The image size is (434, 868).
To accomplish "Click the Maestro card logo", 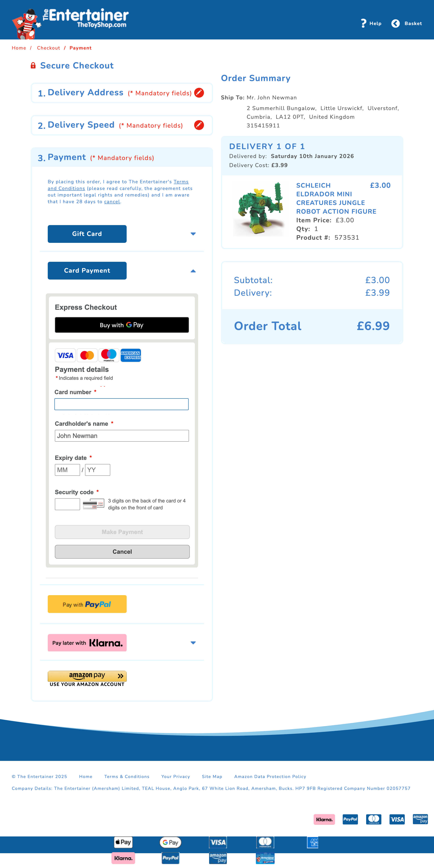I will pyautogui.click(x=109, y=355).
